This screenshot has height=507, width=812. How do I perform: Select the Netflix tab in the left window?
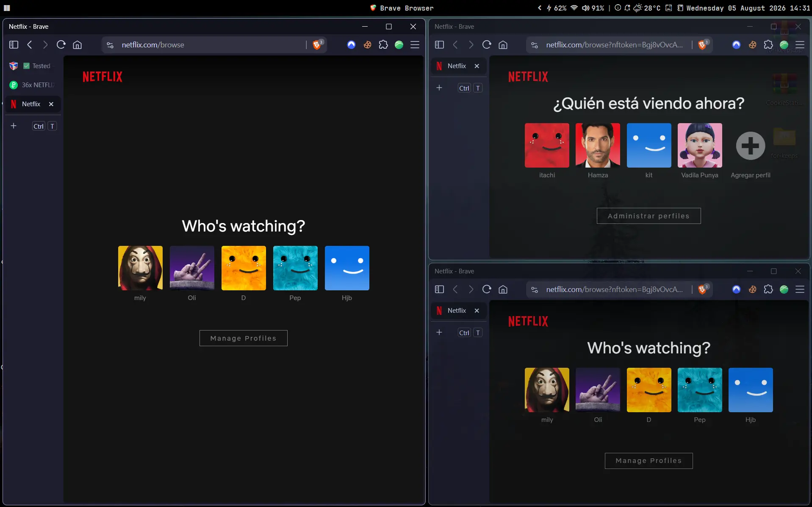[x=33, y=104]
